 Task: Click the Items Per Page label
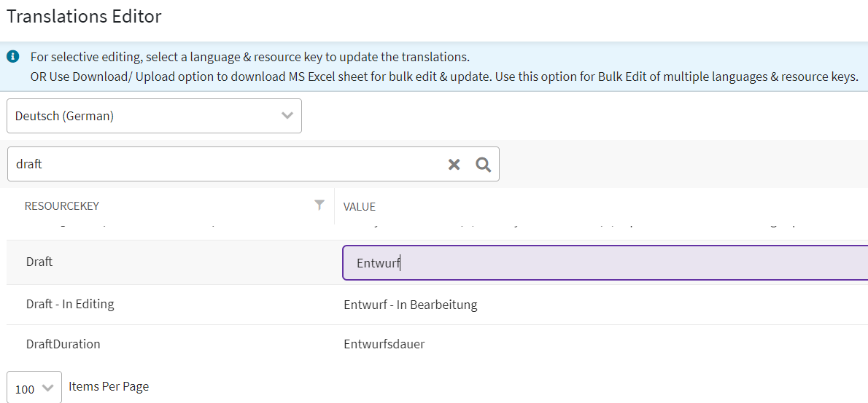(109, 386)
